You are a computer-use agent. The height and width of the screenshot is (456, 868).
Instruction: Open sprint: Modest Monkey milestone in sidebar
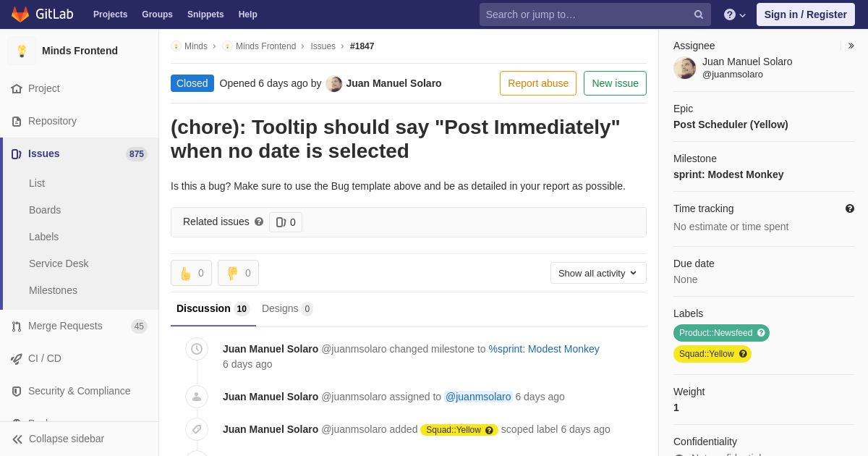pyautogui.click(x=728, y=174)
